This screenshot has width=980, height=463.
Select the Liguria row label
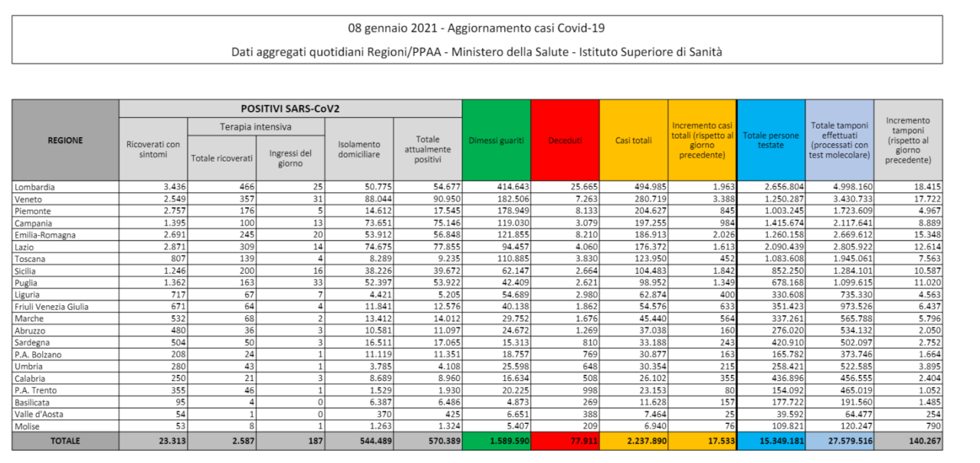(x=27, y=295)
